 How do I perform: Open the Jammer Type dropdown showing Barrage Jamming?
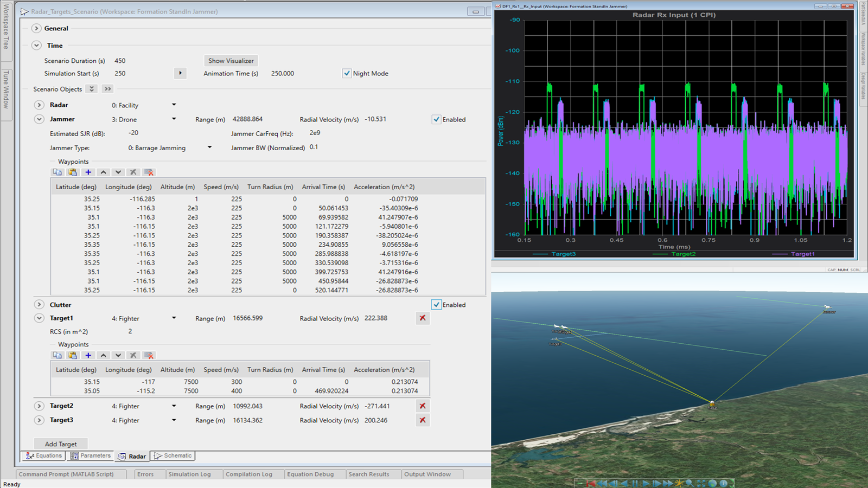(209, 147)
